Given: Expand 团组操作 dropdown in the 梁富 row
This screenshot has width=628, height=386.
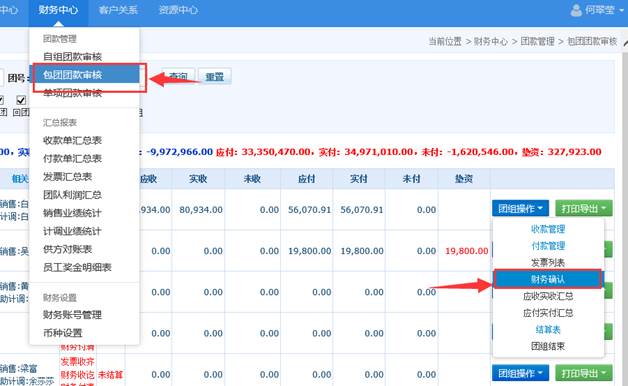Looking at the screenshot, I should point(520,373).
